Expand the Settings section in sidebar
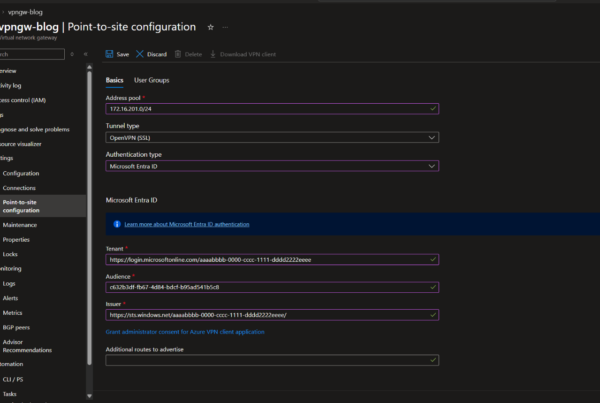The image size is (600, 403). pos(7,158)
